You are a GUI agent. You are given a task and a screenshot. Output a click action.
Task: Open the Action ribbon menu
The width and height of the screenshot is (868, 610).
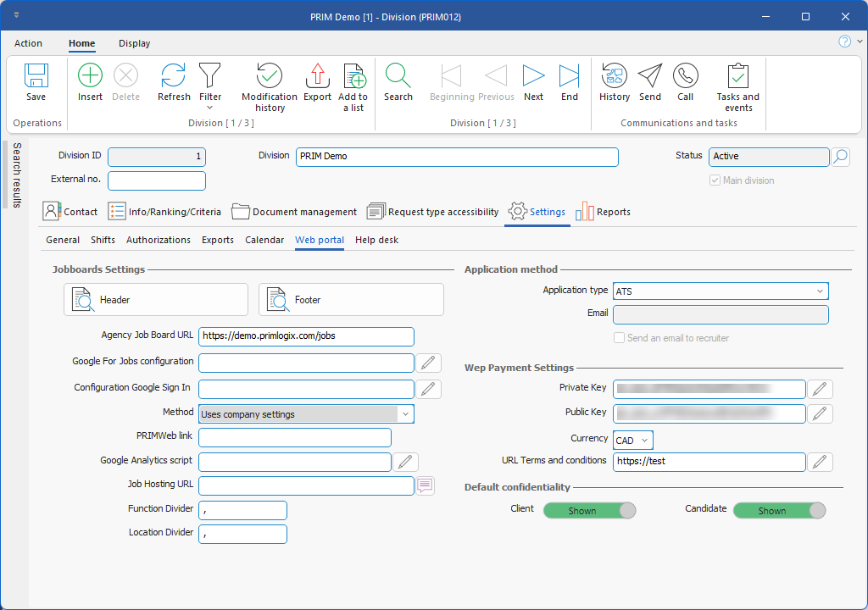pos(28,43)
